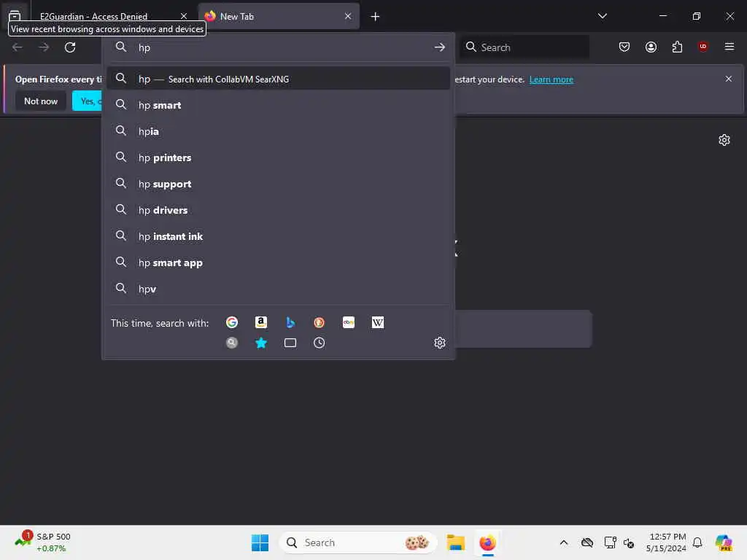The width and height of the screenshot is (747, 560).
Task: Reload the current page
Action: [x=70, y=47]
